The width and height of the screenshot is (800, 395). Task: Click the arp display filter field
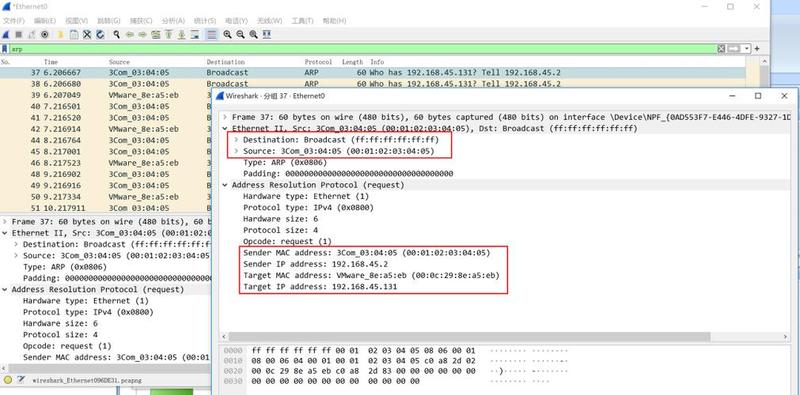point(362,49)
